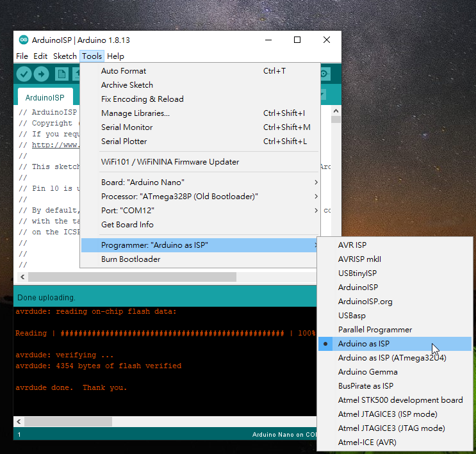Select USBasp as the programmer

coord(352,316)
